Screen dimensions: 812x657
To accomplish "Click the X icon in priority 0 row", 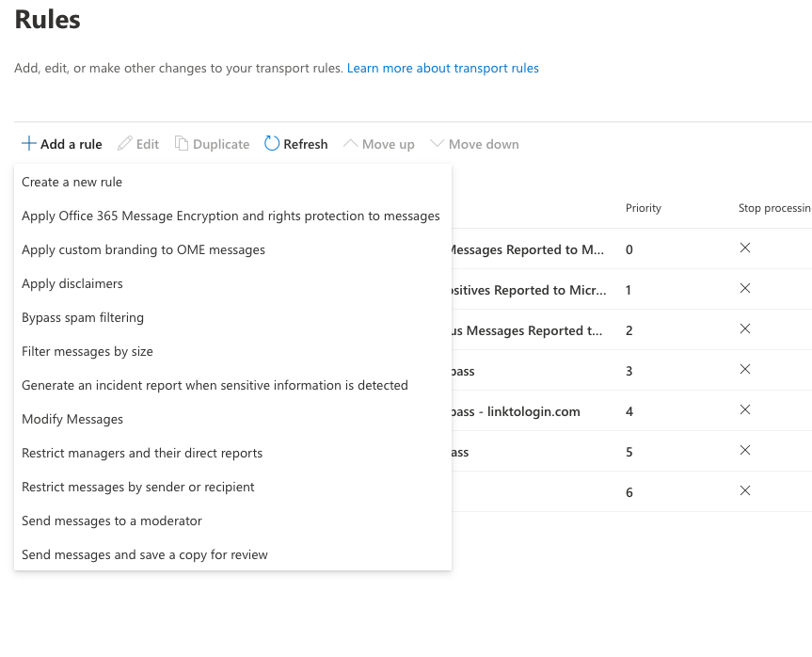I will [744, 248].
